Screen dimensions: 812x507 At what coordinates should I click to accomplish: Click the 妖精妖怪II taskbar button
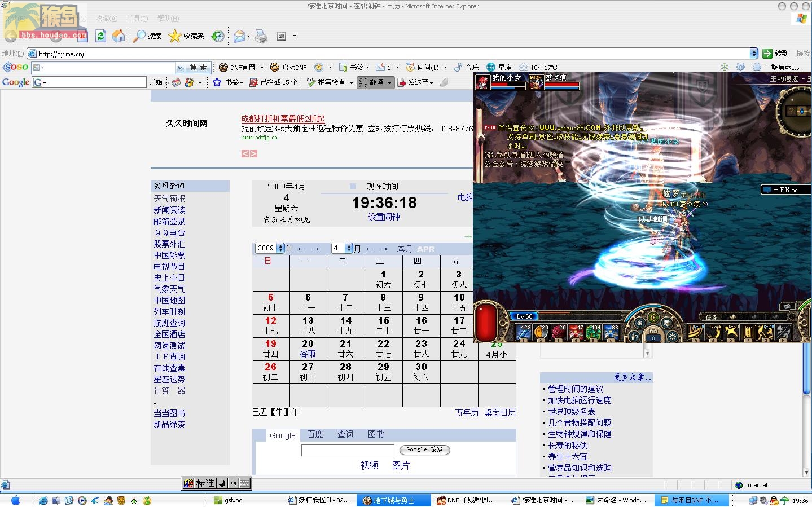[319, 500]
